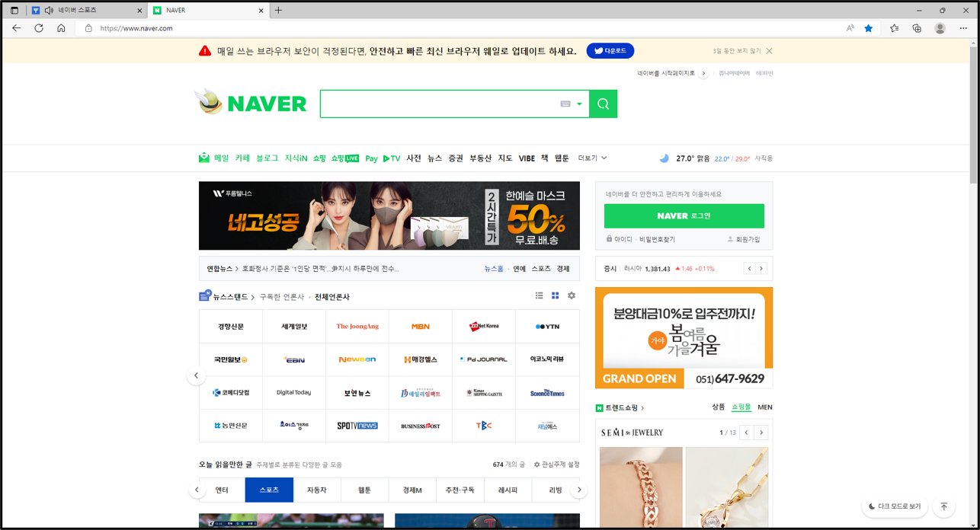
Task: Open the browser profile avatar
Action: 940,28
